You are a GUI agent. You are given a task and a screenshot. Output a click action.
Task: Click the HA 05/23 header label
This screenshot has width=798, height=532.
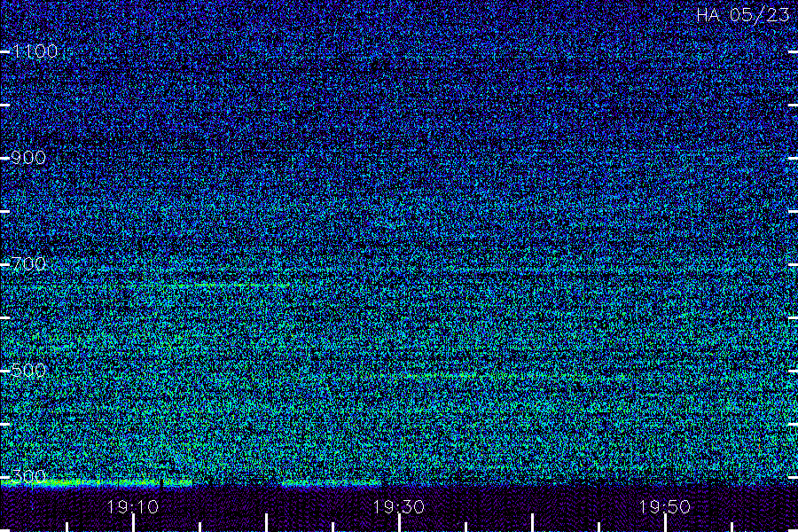(x=742, y=14)
